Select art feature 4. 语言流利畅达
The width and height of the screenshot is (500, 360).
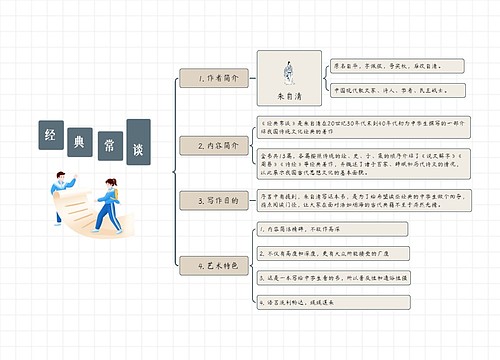pyautogui.click(x=334, y=302)
